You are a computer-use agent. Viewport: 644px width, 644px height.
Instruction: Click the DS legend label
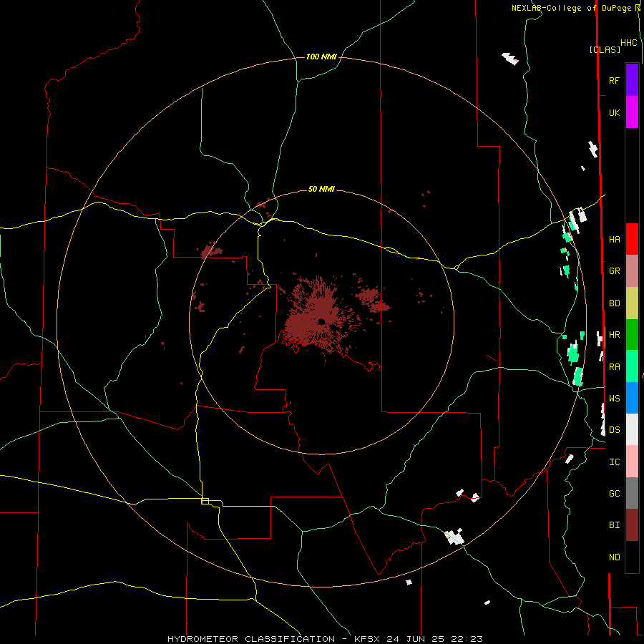(x=614, y=429)
